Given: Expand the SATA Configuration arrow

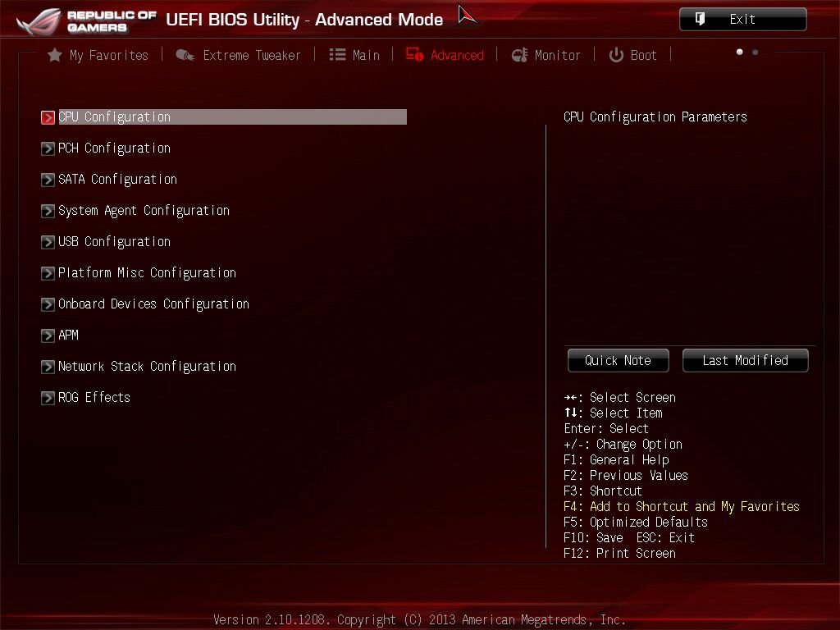Looking at the screenshot, I should pos(48,180).
